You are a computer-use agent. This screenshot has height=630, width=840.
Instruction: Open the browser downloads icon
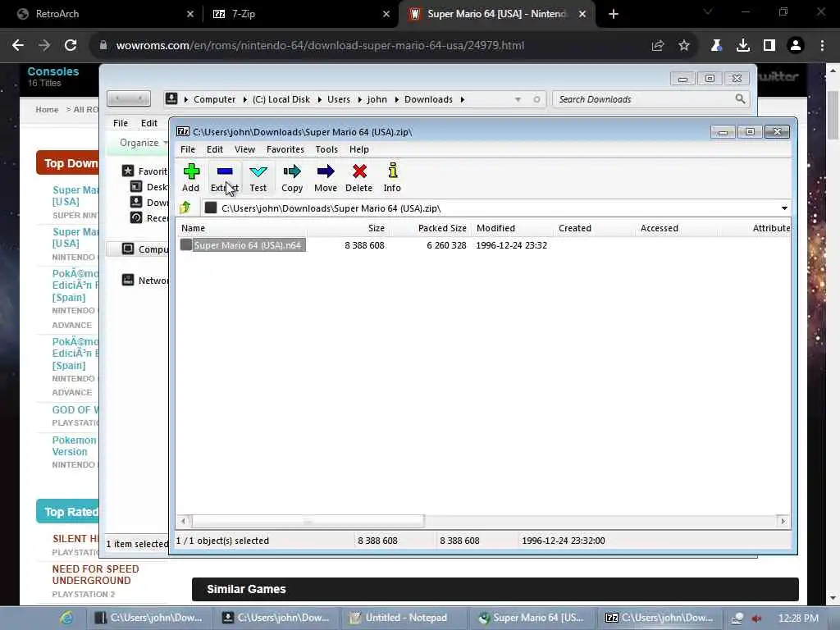[743, 46]
